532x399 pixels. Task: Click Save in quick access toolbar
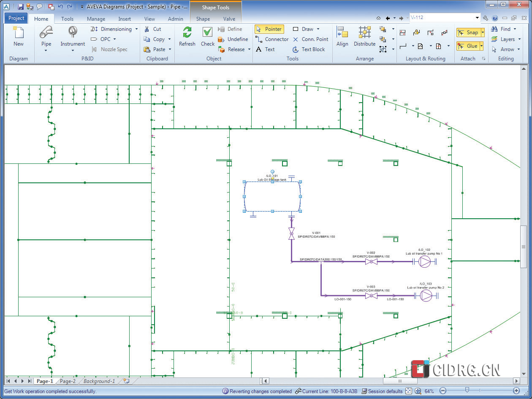tap(20, 6)
